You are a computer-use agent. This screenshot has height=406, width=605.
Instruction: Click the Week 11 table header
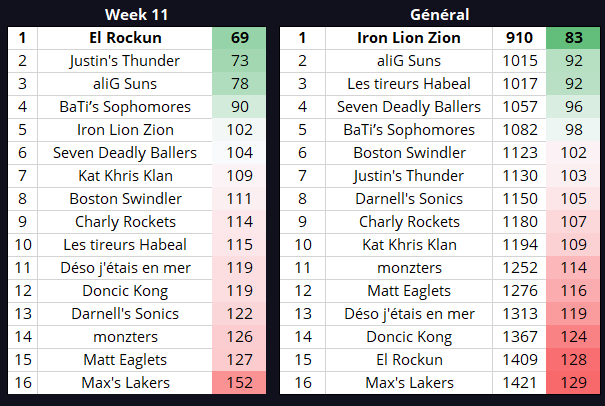(x=137, y=15)
